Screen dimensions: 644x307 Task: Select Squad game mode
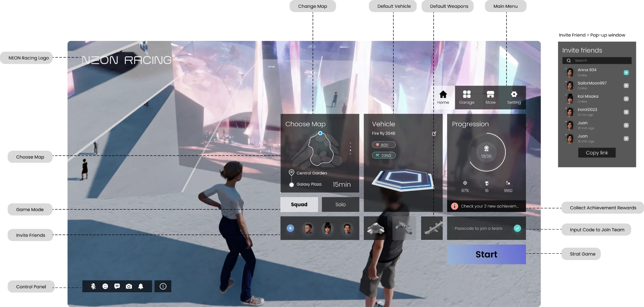click(299, 204)
